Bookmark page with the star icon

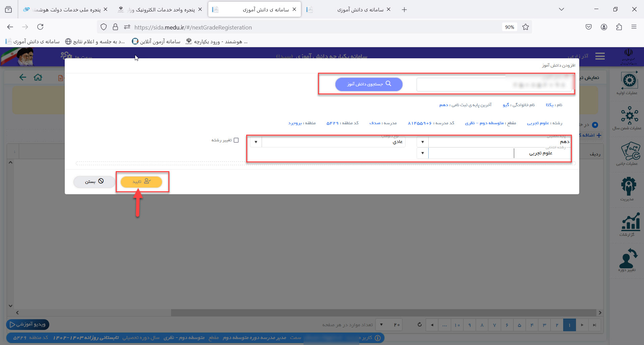click(526, 27)
